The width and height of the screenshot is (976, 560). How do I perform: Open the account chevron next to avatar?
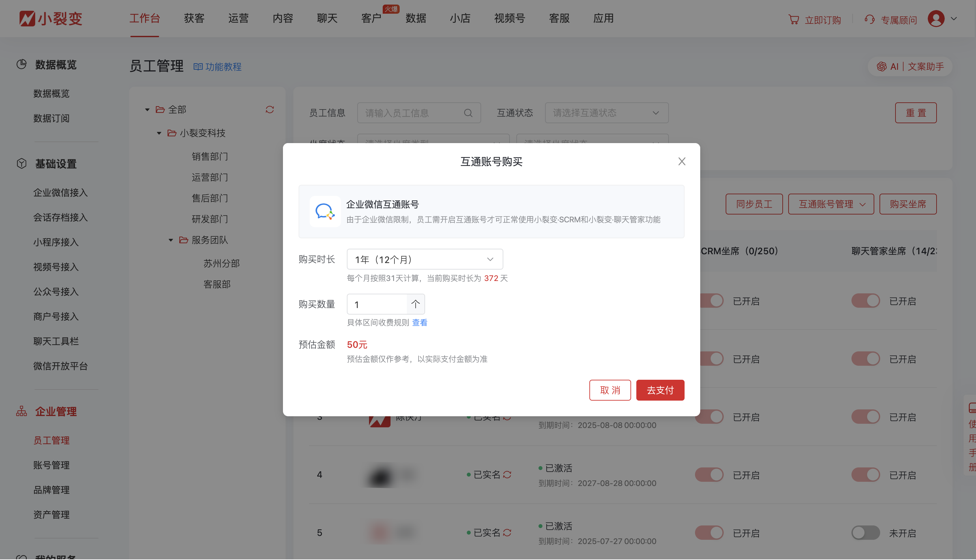(x=954, y=19)
